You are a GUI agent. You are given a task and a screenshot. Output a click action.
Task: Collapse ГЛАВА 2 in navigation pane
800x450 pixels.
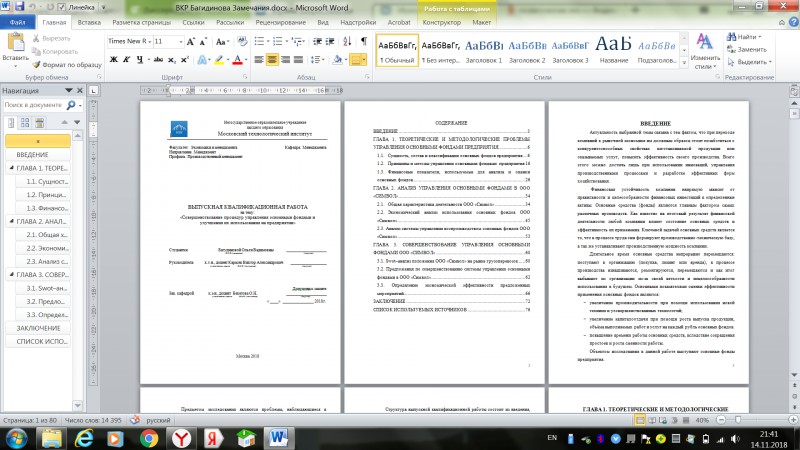pyautogui.click(x=11, y=221)
